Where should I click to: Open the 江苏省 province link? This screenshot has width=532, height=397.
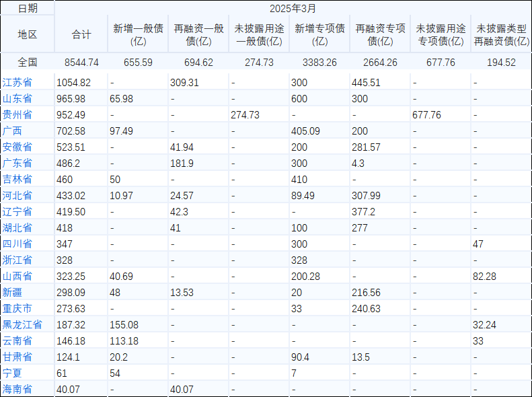tap(17, 82)
